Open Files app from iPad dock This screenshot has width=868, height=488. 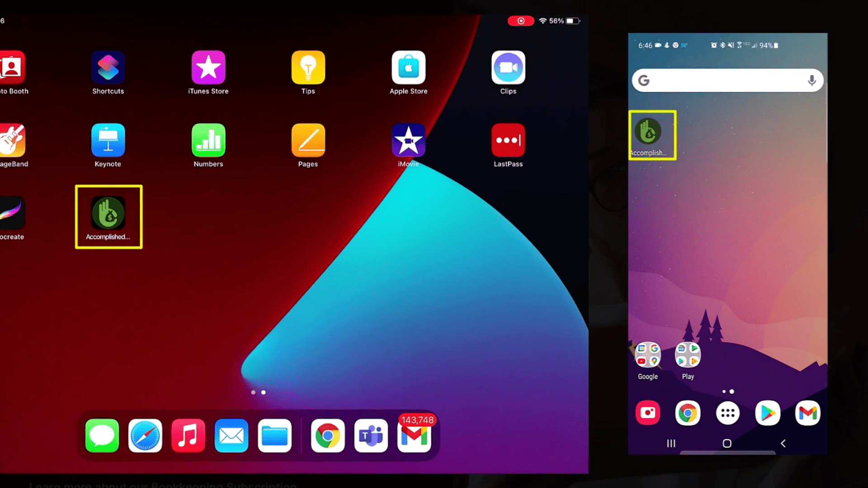tap(275, 436)
